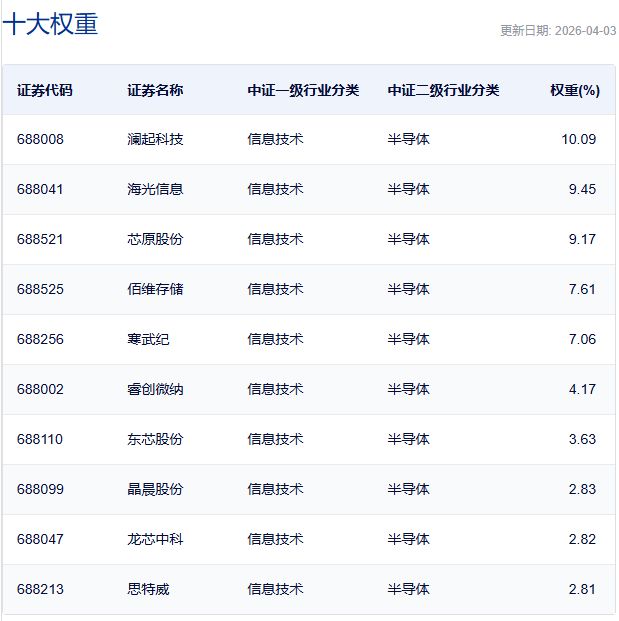The width and height of the screenshot is (619, 621).
Task: Click the 权重(%) column header
Action: pos(574,90)
